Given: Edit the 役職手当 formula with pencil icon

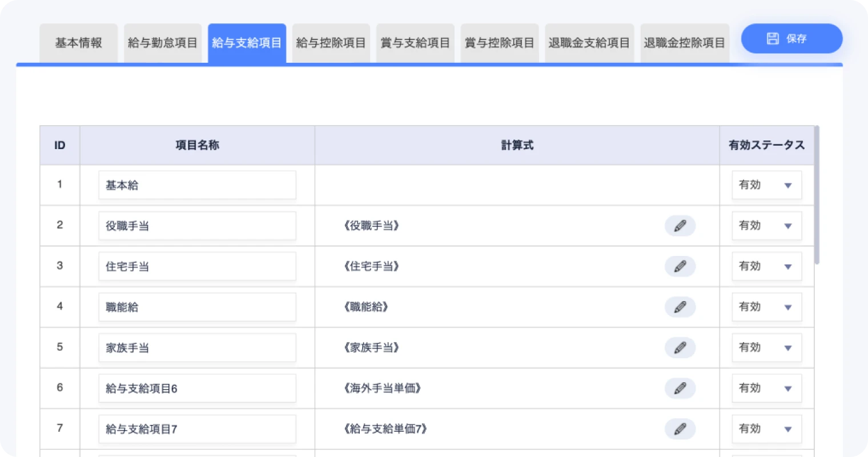Looking at the screenshot, I should click(680, 226).
